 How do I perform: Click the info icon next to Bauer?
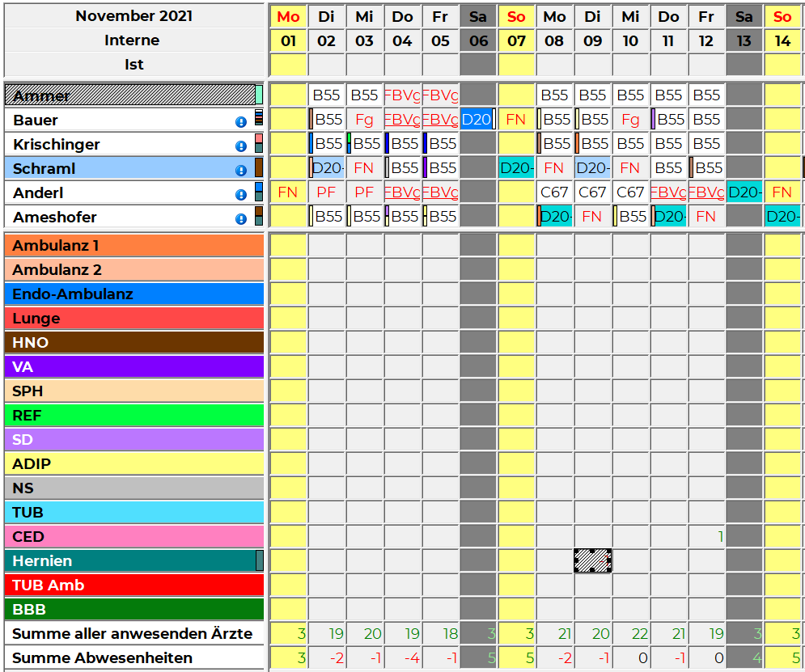pos(240,122)
